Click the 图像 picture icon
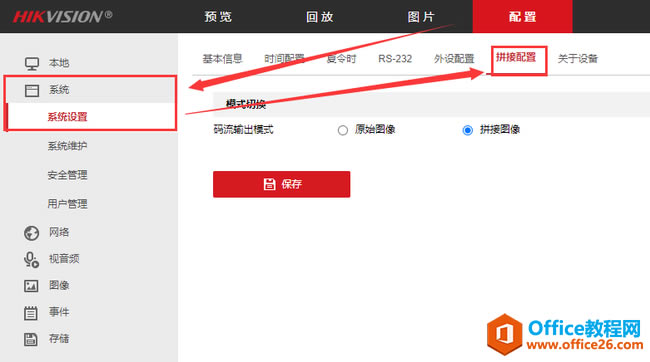This screenshot has height=362, width=650. coord(31,286)
